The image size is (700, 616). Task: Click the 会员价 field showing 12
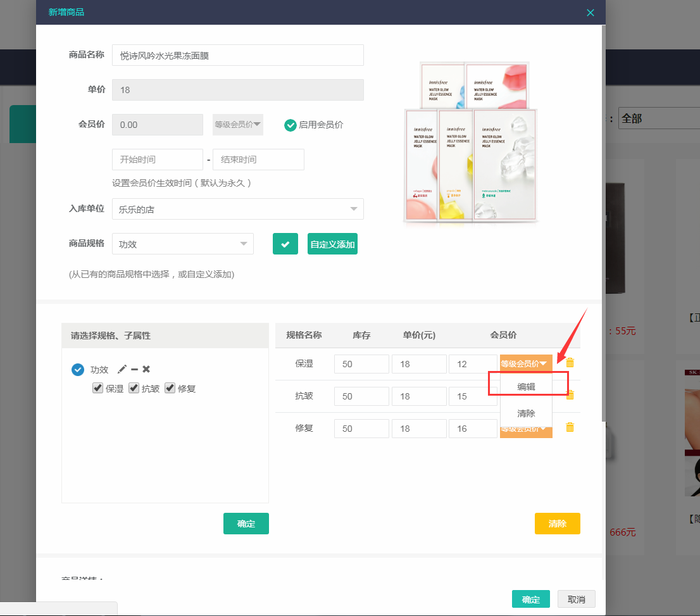(x=473, y=364)
